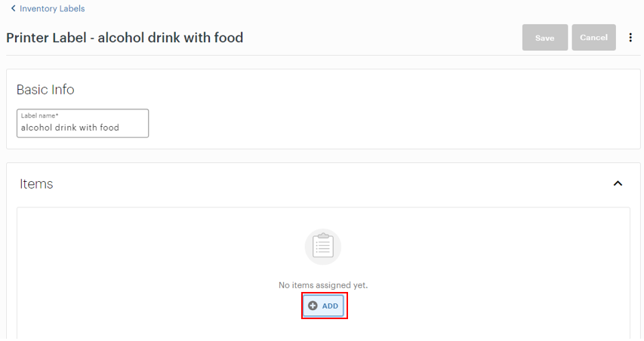
Task: Click the plus circle icon inside ADD
Action: click(313, 306)
